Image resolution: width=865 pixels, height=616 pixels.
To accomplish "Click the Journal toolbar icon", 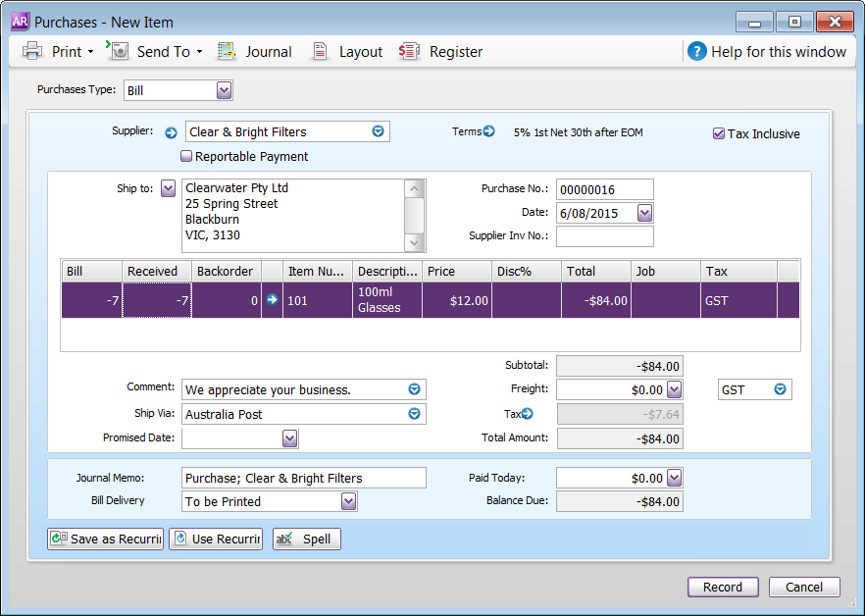I will pos(228,52).
